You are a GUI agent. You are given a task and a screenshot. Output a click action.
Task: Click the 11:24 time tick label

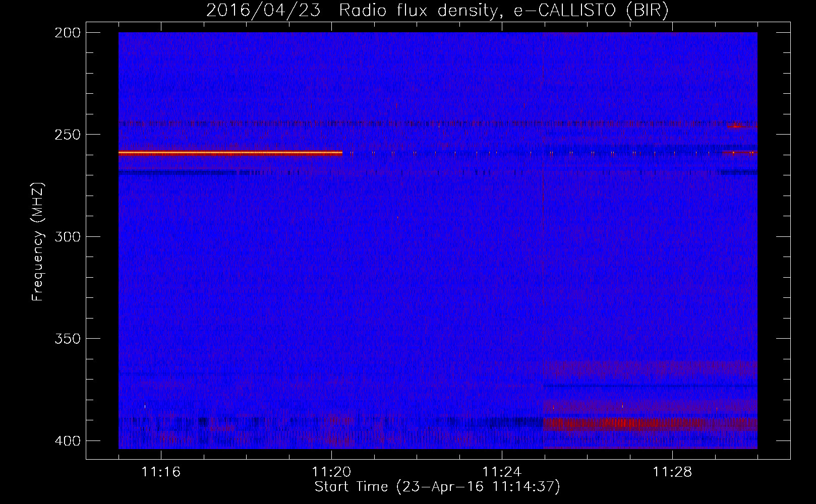tap(502, 472)
